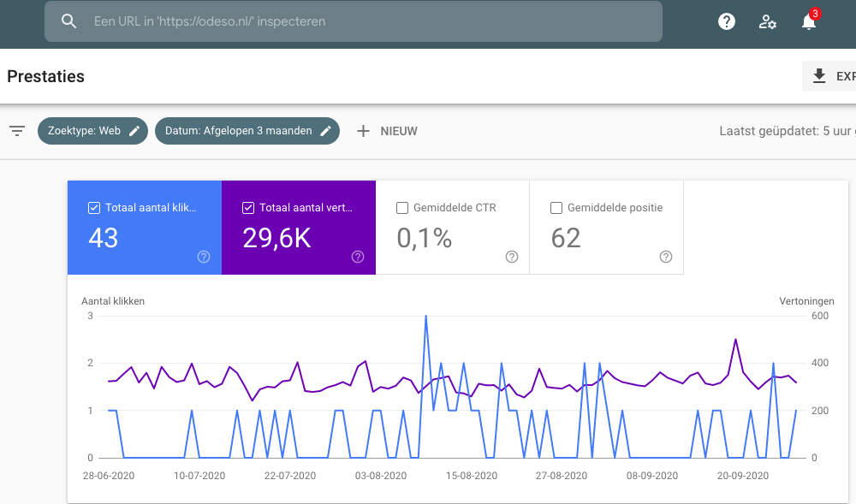Viewport: 856px width, 504px height.
Task: Select the 0,1% CTR value
Action: [x=425, y=239]
